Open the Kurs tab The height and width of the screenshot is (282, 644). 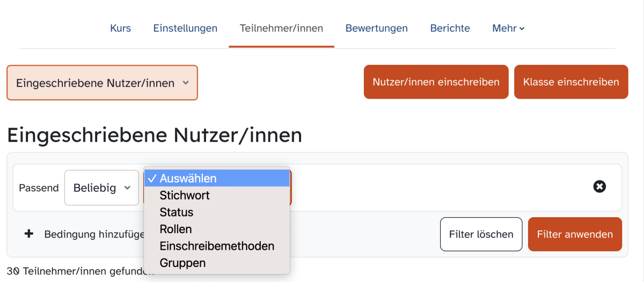[120, 28]
